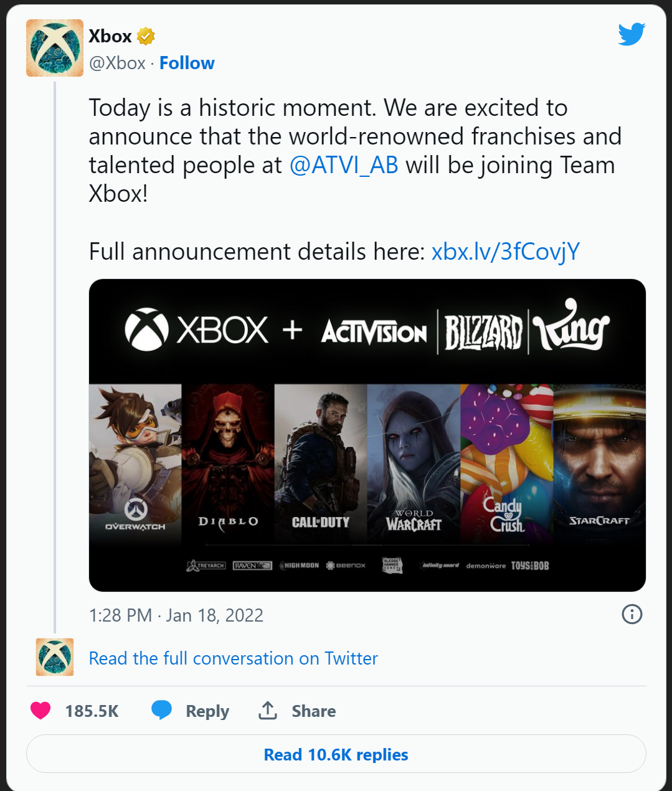Click the 185.5K likes count
This screenshot has height=791, width=672.
tap(92, 711)
